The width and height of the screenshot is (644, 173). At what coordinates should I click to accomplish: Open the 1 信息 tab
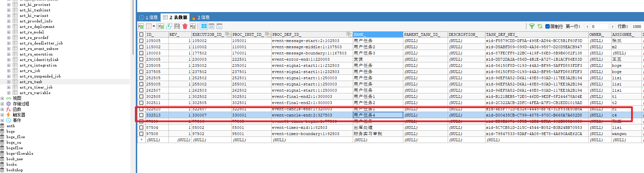149,17
